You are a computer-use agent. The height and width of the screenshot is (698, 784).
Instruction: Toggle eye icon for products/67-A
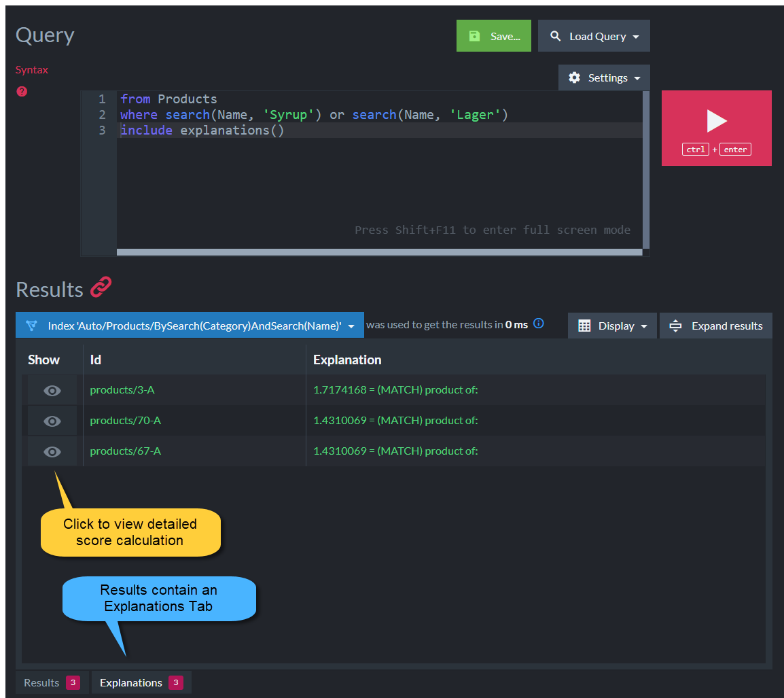click(x=52, y=452)
